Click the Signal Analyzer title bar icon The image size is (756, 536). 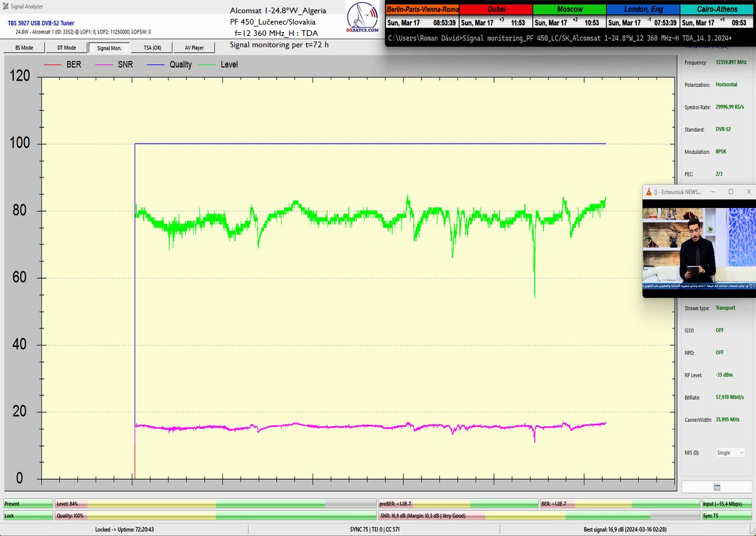coord(6,6)
